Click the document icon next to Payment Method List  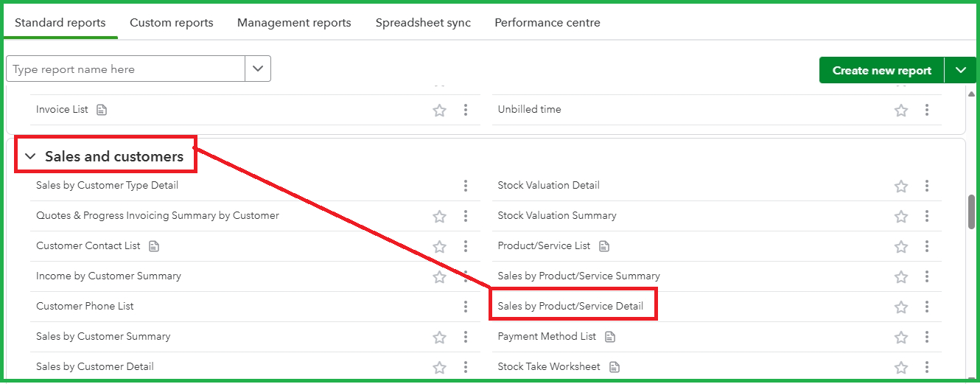click(609, 337)
